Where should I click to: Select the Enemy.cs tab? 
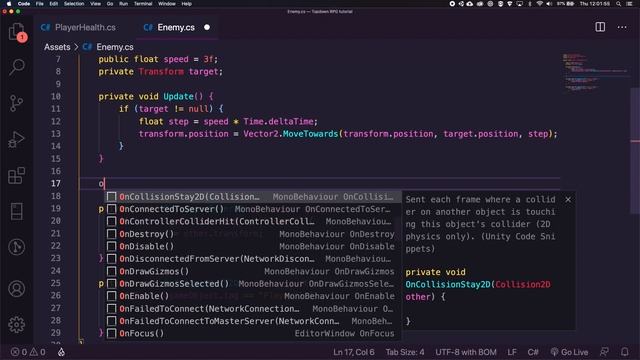176,27
